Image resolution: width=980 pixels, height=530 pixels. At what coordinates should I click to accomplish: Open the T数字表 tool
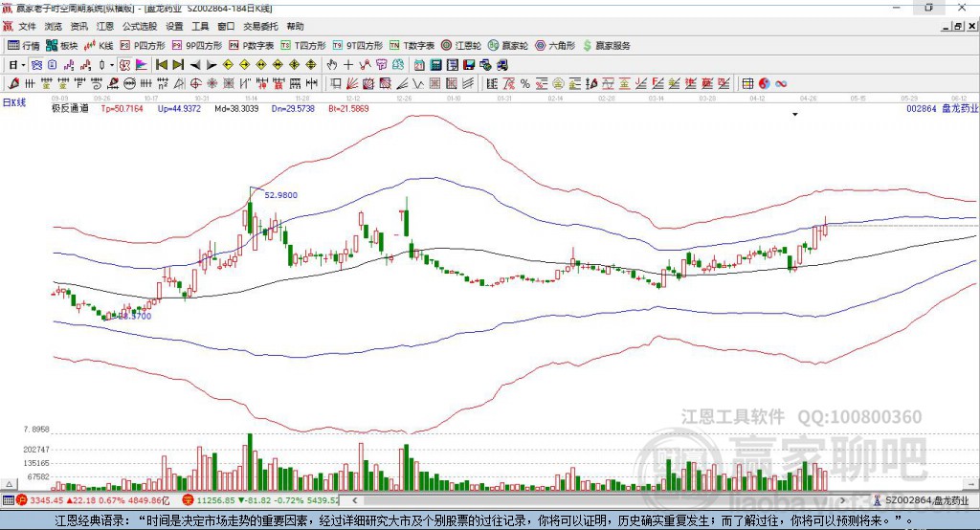point(412,46)
